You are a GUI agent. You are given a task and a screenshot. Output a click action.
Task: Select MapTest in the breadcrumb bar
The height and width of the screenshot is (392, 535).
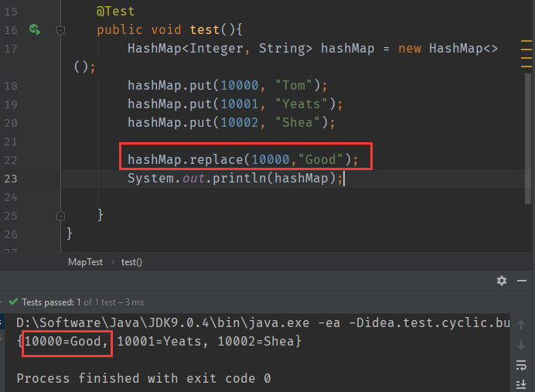[85, 262]
